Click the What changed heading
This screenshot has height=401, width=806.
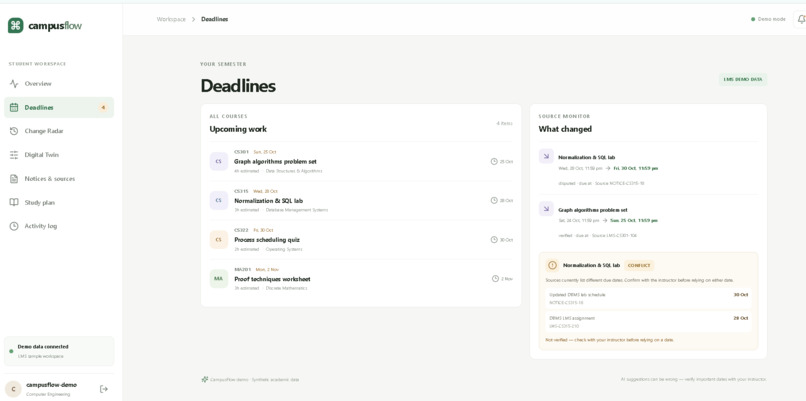pyautogui.click(x=565, y=129)
